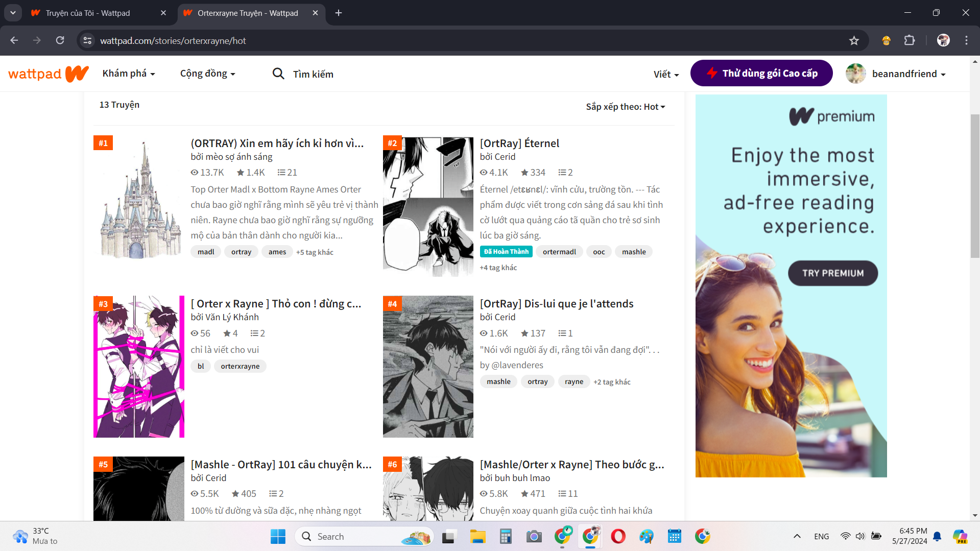Open the Opera browser in taskbar
The image size is (980, 551).
pos(618,536)
